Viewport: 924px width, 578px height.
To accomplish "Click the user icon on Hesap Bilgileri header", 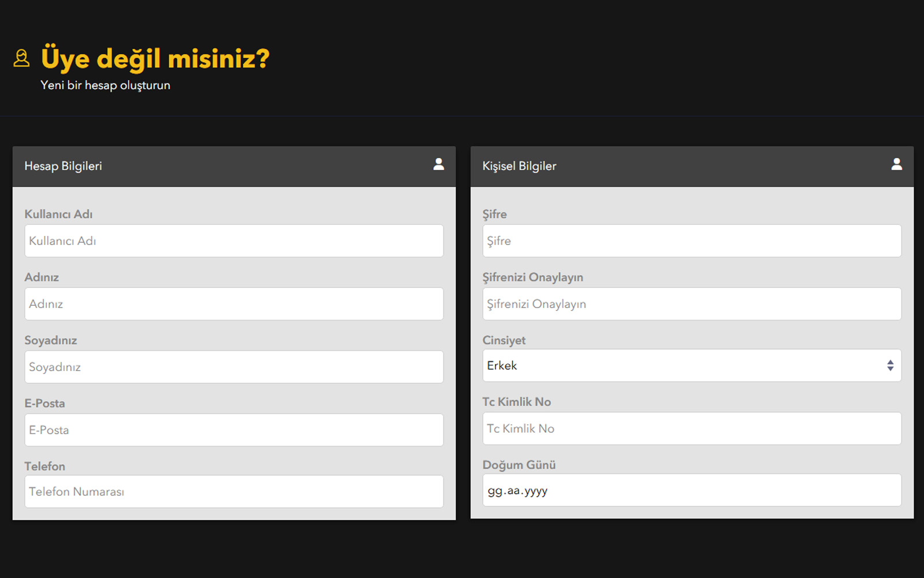I will click(x=439, y=164).
